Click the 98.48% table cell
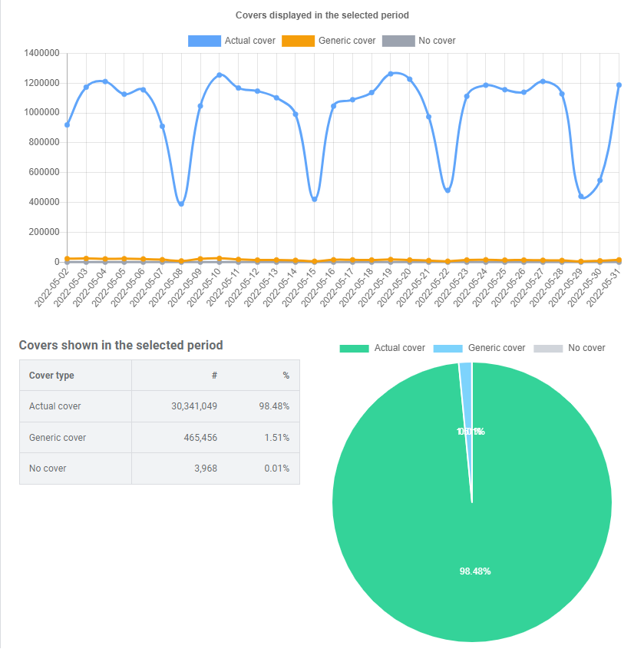This screenshot has height=649, width=644. pos(274,406)
